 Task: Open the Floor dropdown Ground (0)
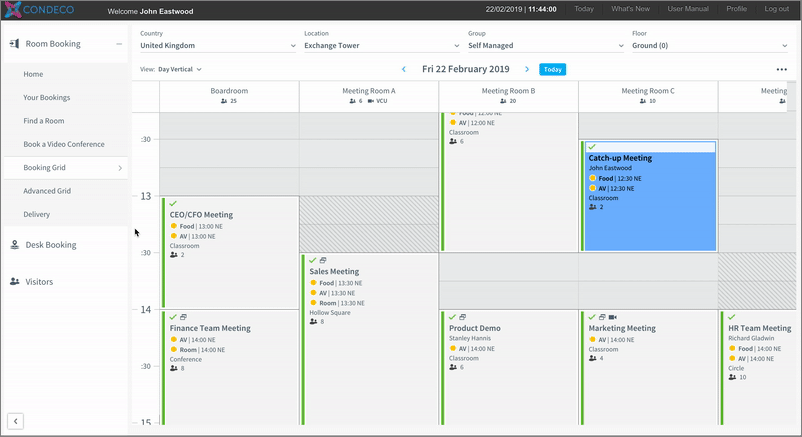[709, 46]
